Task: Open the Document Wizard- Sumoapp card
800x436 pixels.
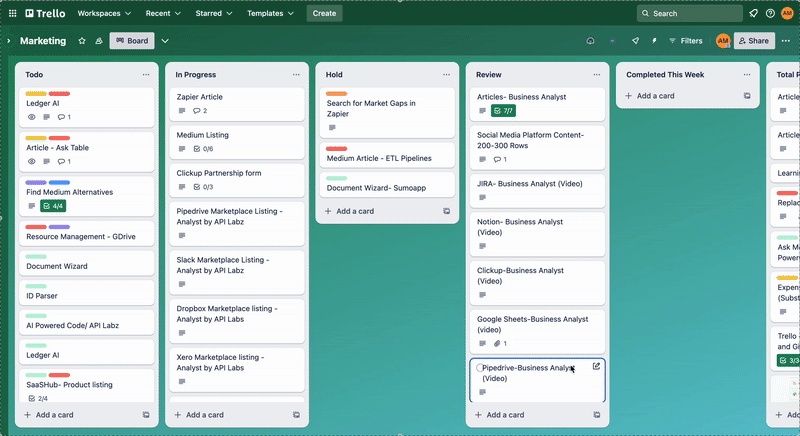Action: pyautogui.click(x=387, y=185)
